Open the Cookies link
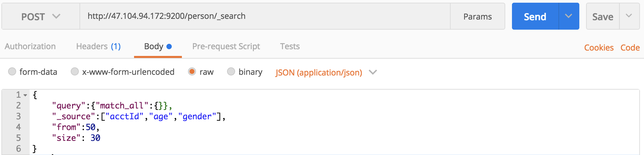Viewport: 644px width, 155px height. coord(599,48)
